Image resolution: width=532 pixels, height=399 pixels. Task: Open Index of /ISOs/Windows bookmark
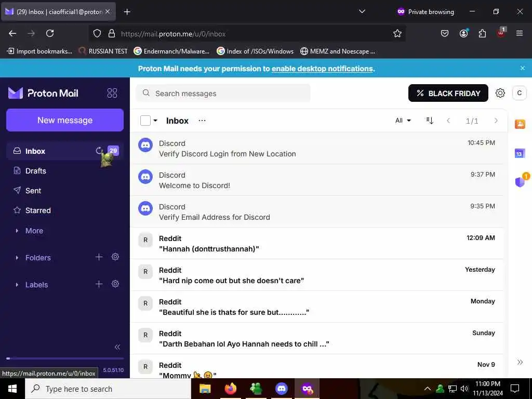(x=255, y=51)
